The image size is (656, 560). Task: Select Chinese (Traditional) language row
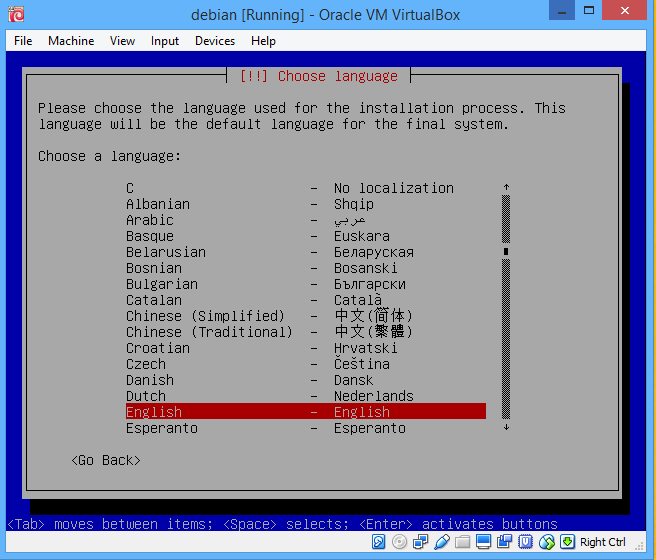click(x=306, y=332)
